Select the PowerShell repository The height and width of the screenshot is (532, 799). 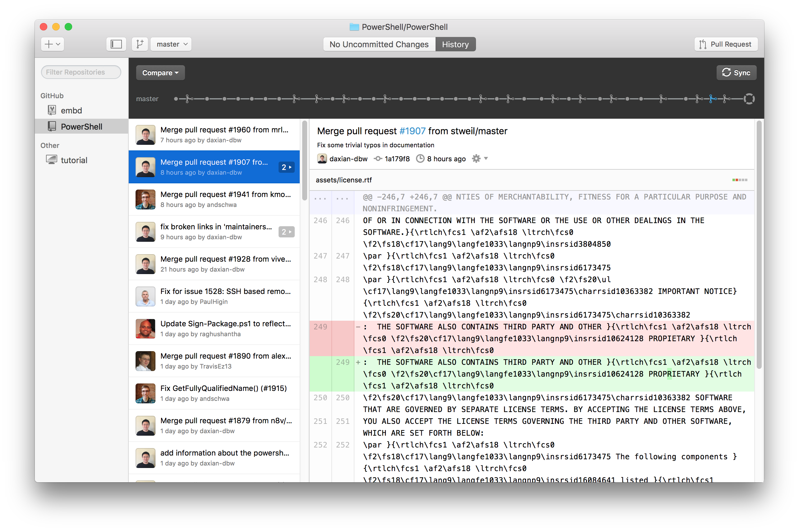[x=81, y=126]
